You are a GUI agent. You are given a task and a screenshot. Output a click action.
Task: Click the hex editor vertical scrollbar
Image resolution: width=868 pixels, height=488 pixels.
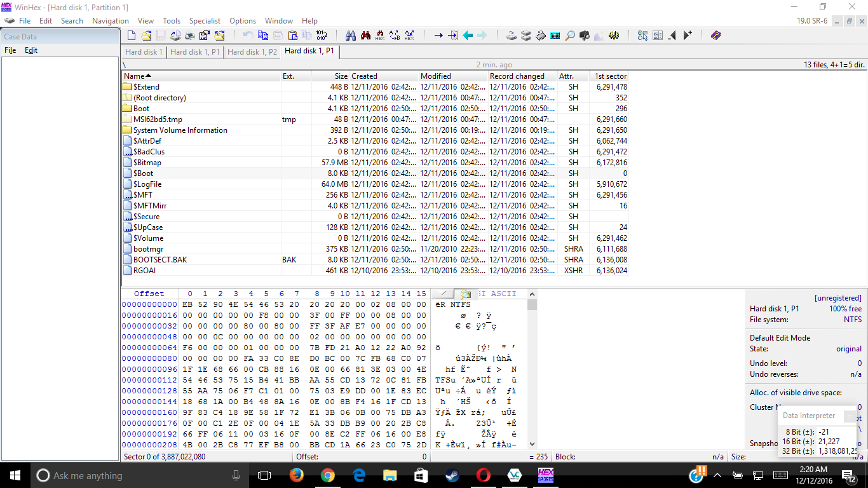(532, 370)
